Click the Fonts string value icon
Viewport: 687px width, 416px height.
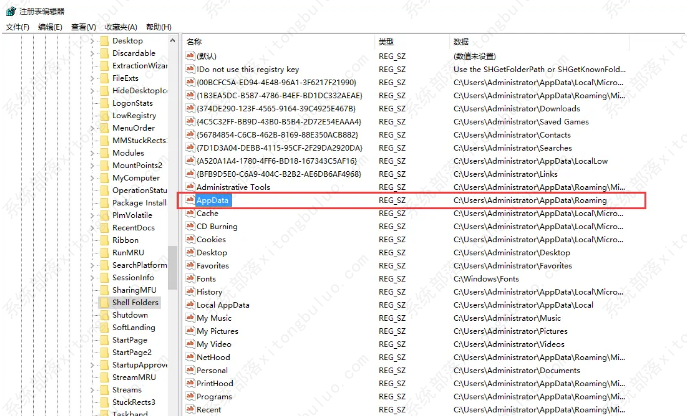[x=189, y=279]
